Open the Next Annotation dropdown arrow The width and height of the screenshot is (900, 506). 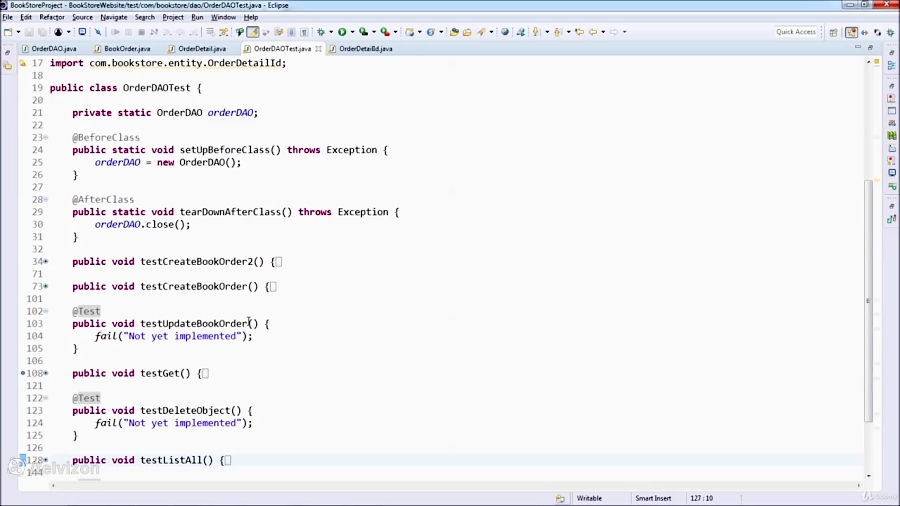(x=547, y=32)
